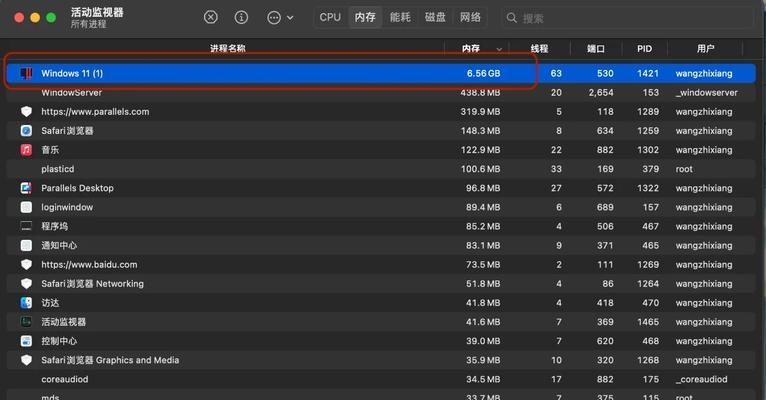This screenshot has width=766, height=400.
Task: Sort by 线程 column header
Action: click(540, 48)
